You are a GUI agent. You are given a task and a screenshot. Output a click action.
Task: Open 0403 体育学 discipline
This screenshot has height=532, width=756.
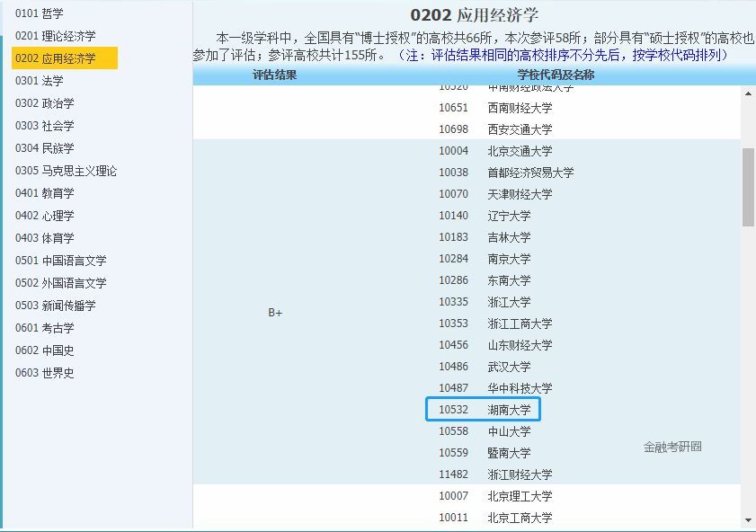point(44,238)
